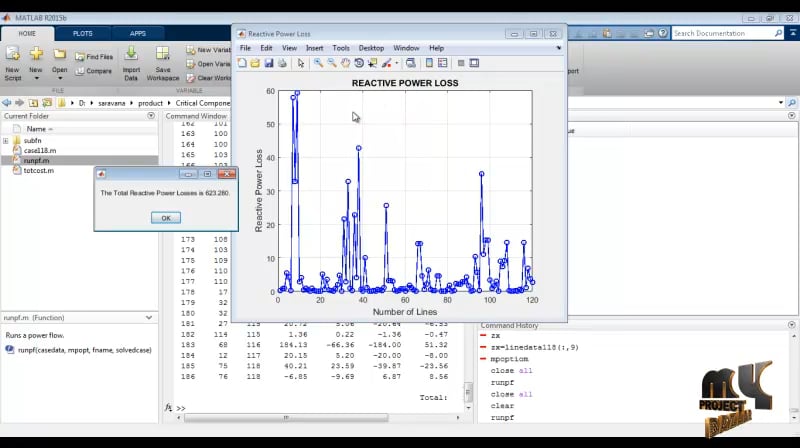Click Show Plot Tools and Dock icon

pyautogui.click(x=474, y=63)
